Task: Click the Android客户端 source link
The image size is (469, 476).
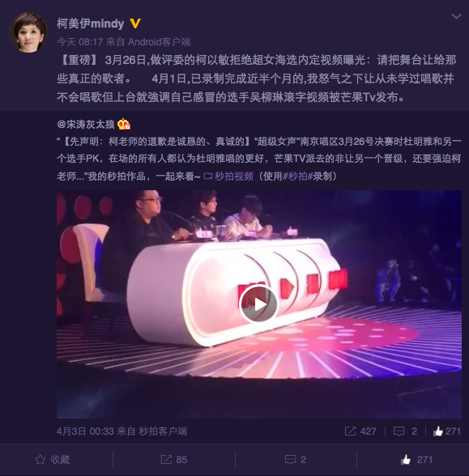Action: pyautogui.click(x=159, y=42)
